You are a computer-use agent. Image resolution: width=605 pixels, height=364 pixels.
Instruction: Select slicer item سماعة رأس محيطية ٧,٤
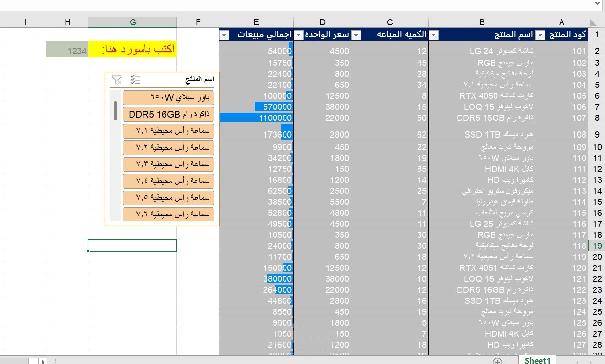(168, 181)
